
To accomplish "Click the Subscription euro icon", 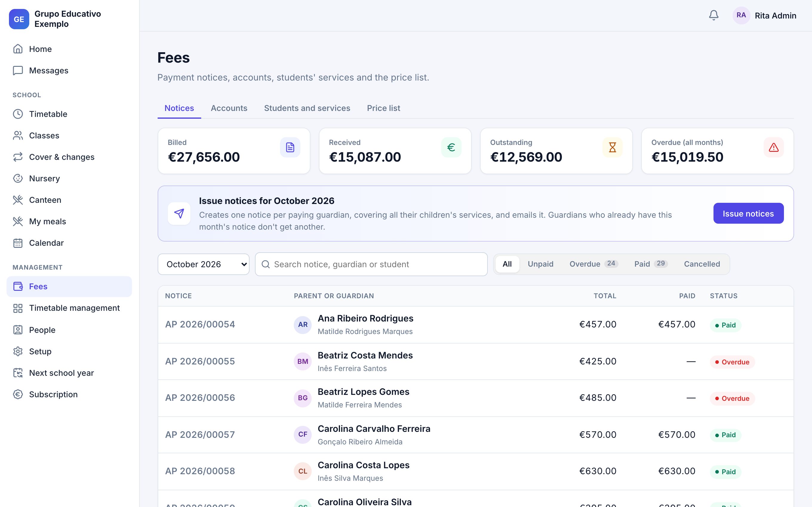I will tap(18, 394).
